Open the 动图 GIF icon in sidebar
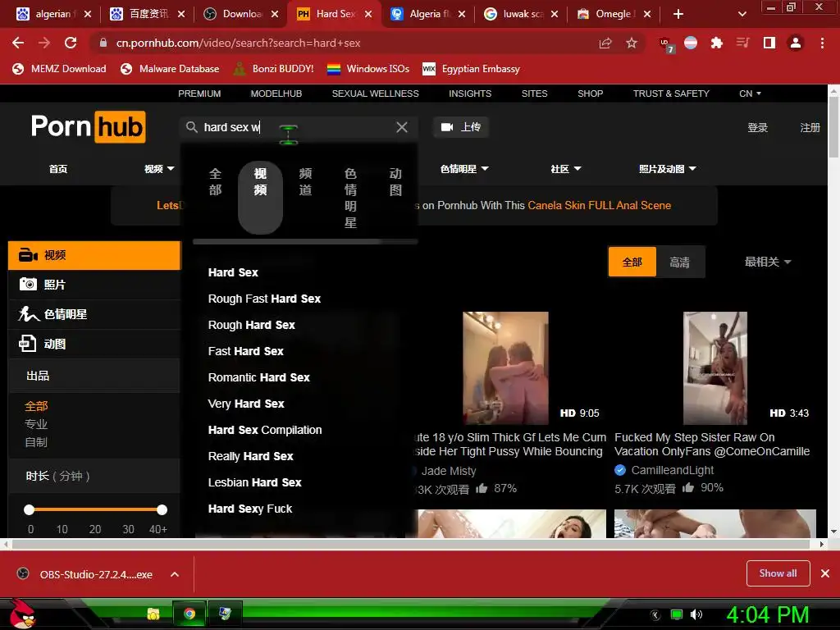Image resolution: width=840 pixels, height=630 pixels. (27, 344)
